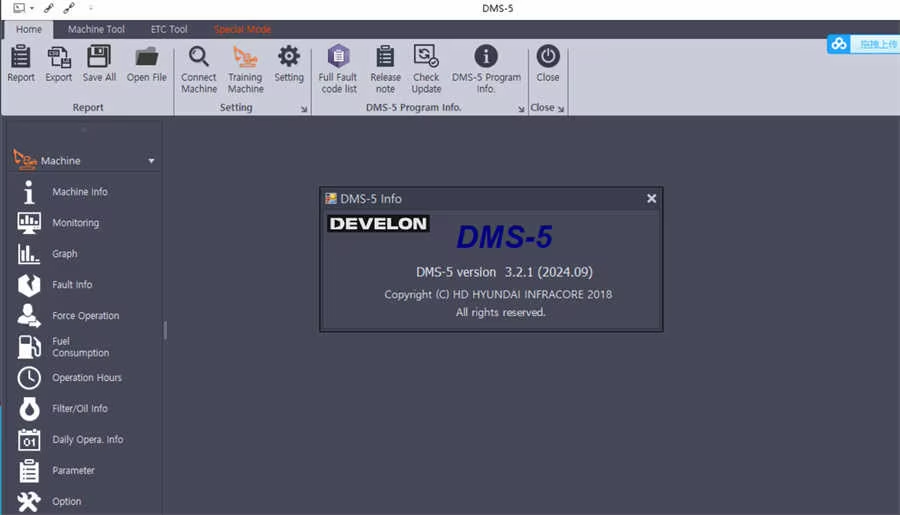This screenshot has height=515, width=900.
Task: Close the DMS-5 Info dialog
Action: coord(651,199)
